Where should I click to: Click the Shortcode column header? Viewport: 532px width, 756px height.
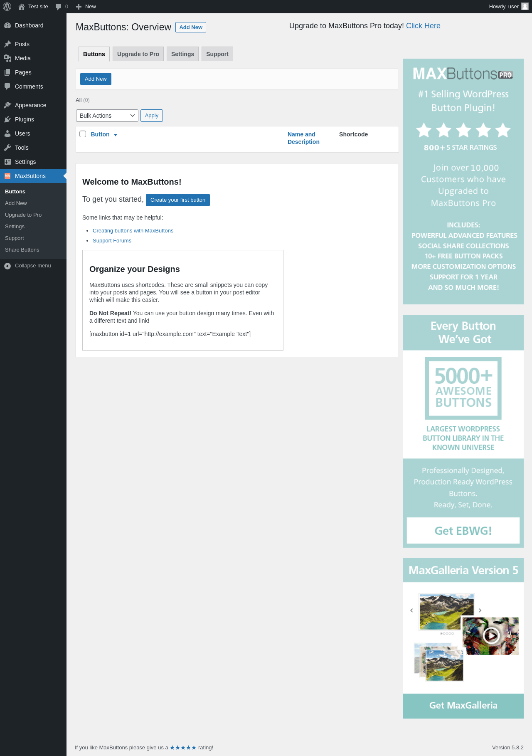coord(353,134)
